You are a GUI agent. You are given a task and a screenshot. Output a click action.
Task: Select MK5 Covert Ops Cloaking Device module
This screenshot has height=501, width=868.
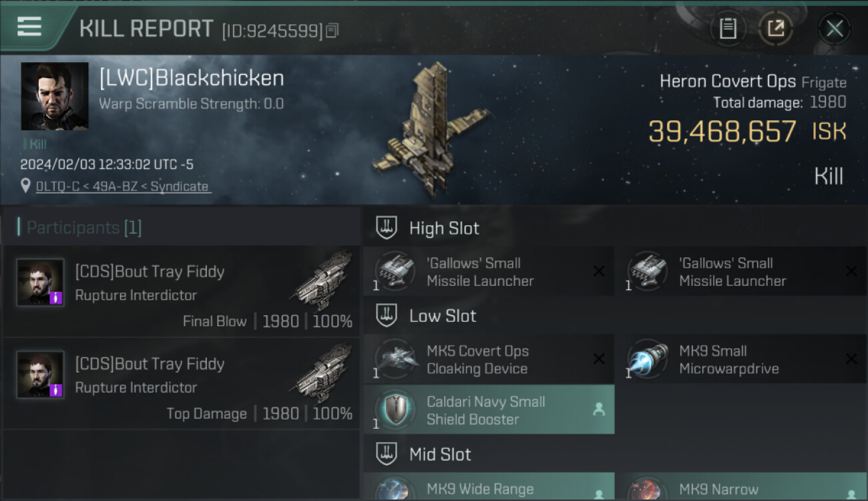[489, 359]
